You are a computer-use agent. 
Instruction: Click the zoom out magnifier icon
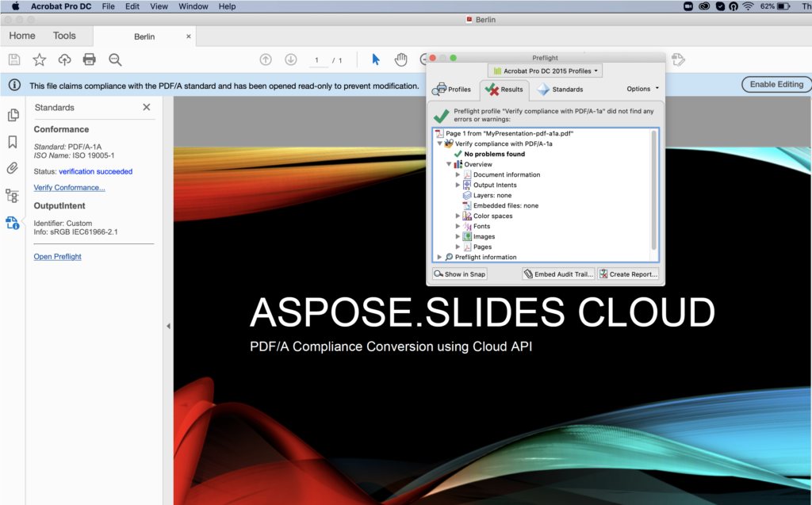(x=115, y=59)
